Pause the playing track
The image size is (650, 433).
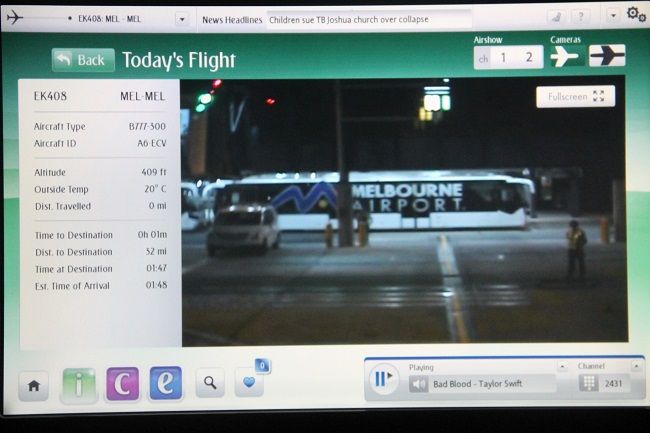click(383, 378)
